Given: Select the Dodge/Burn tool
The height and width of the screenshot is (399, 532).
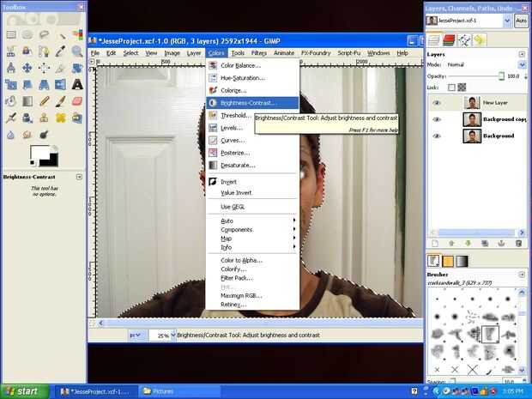Looking at the screenshot, I should (x=44, y=135).
